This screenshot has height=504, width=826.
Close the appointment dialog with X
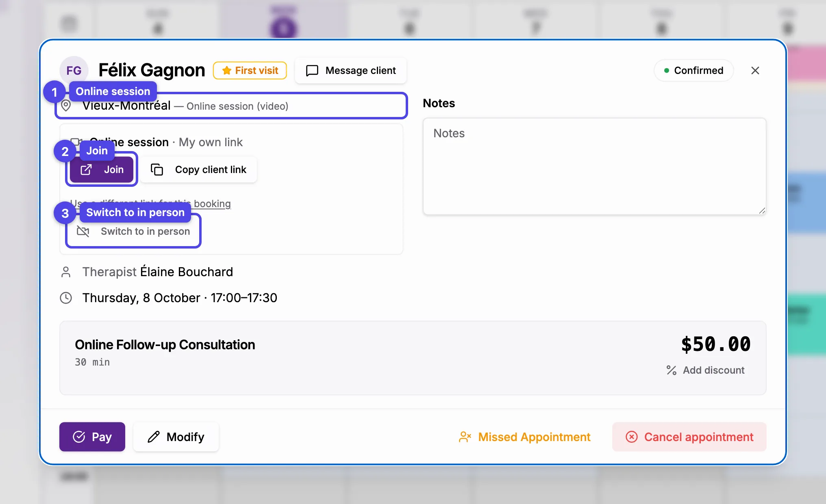(x=755, y=71)
